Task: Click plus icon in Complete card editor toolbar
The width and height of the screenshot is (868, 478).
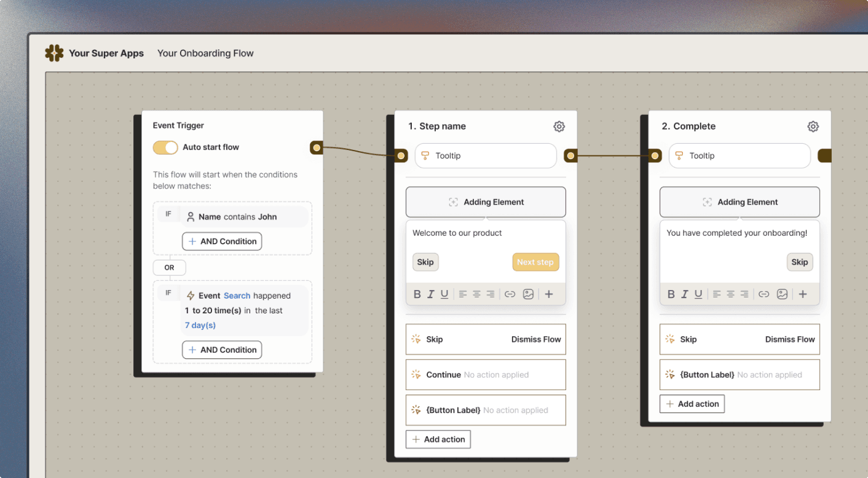Action: (x=803, y=294)
